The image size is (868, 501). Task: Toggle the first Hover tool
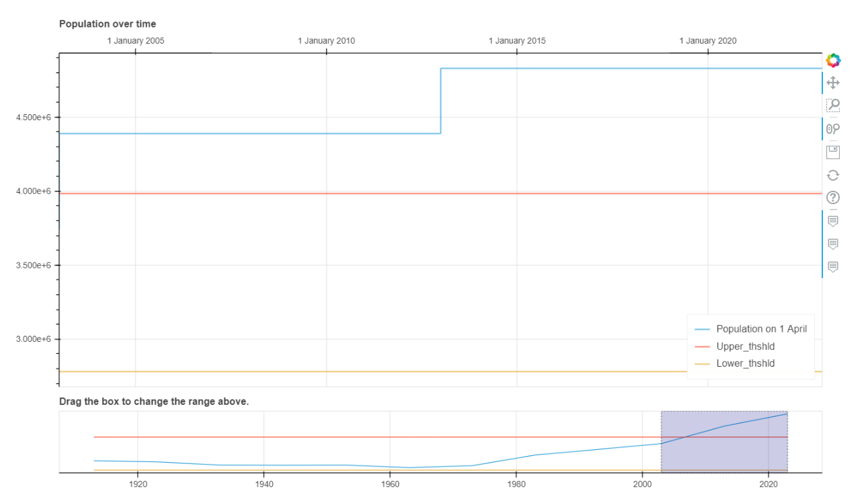[x=833, y=221]
